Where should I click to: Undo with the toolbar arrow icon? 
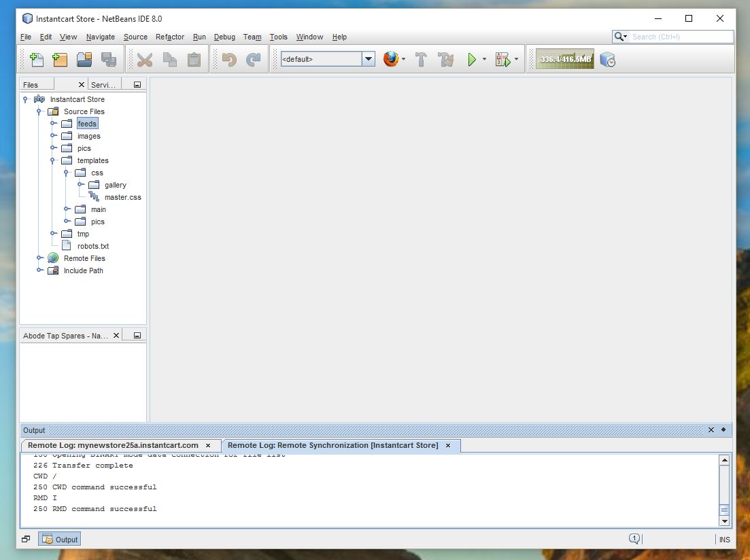click(229, 59)
